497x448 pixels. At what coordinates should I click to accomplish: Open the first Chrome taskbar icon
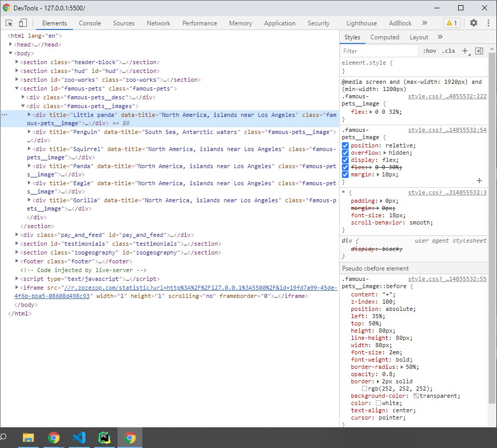point(53,438)
